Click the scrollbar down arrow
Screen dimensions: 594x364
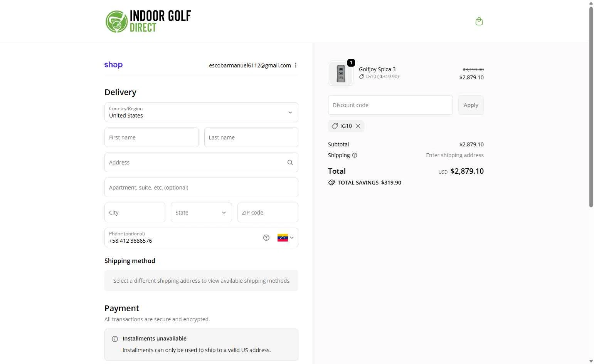591,361
